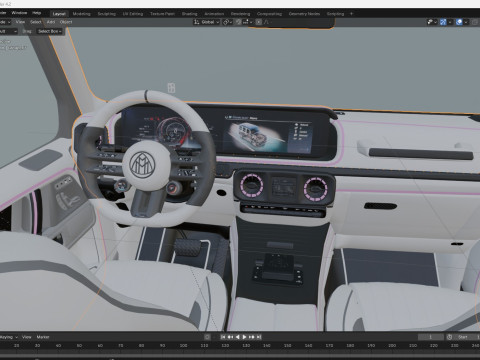This screenshot has width=480, height=360.
Task: Open the viewport View menu
Action: click(x=20, y=22)
